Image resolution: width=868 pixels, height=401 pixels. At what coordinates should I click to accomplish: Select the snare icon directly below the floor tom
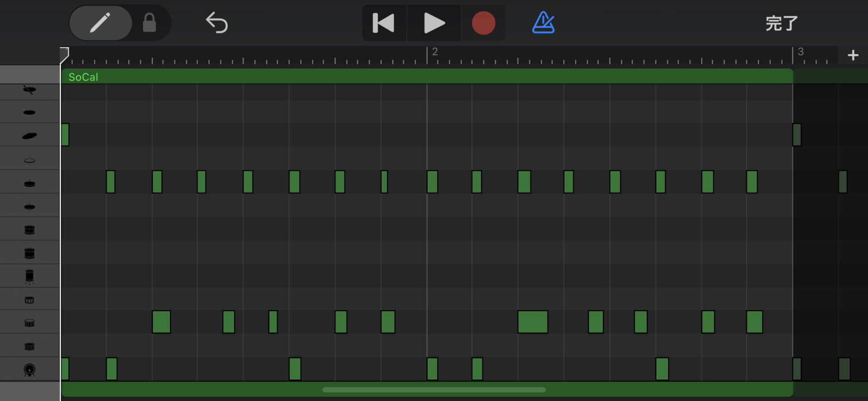[x=29, y=300]
